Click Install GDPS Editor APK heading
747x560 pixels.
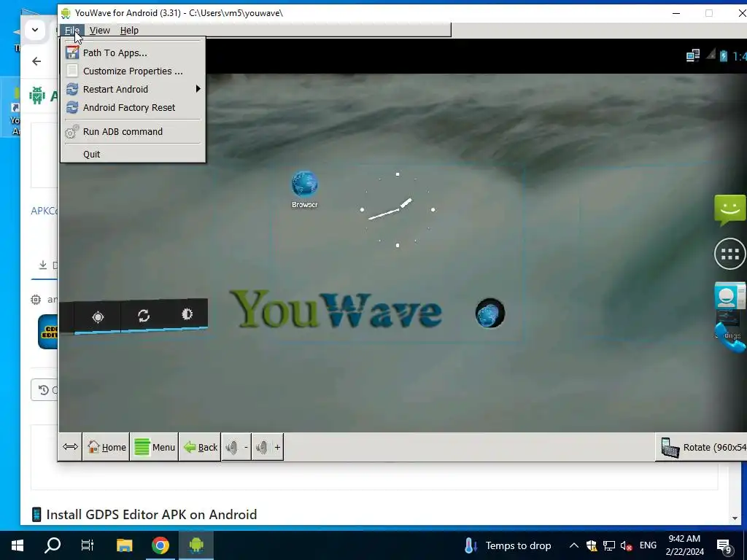pyautogui.click(x=152, y=514)
